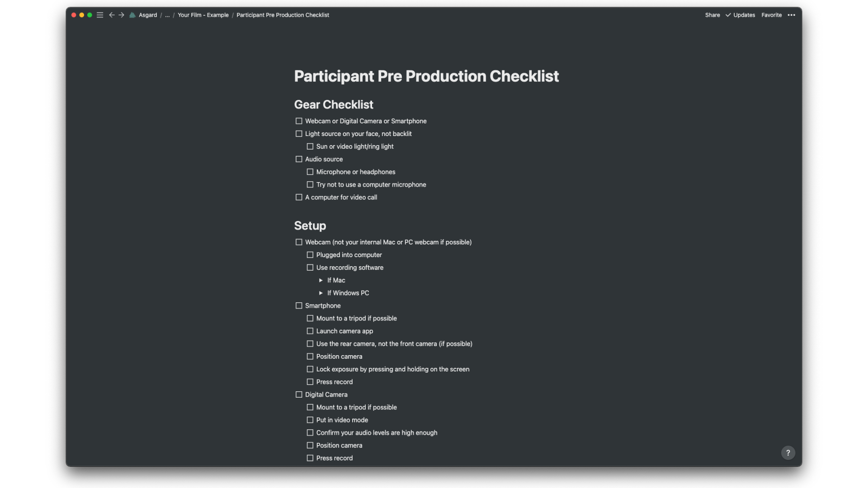Viewport: 868px width, 488px height.
Task: Open the ••• more options icon
Action: tap(792, 15)
